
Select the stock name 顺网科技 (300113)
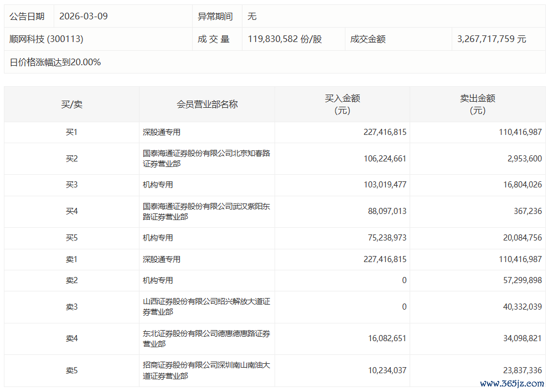[46, 39]
